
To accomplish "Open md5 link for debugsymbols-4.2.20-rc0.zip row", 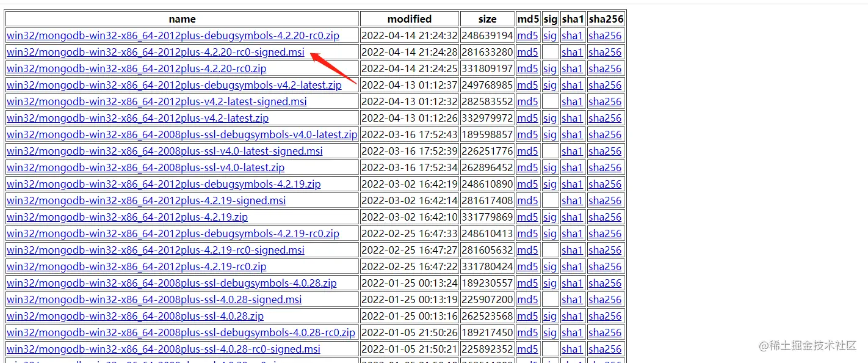I will point(527,35).
